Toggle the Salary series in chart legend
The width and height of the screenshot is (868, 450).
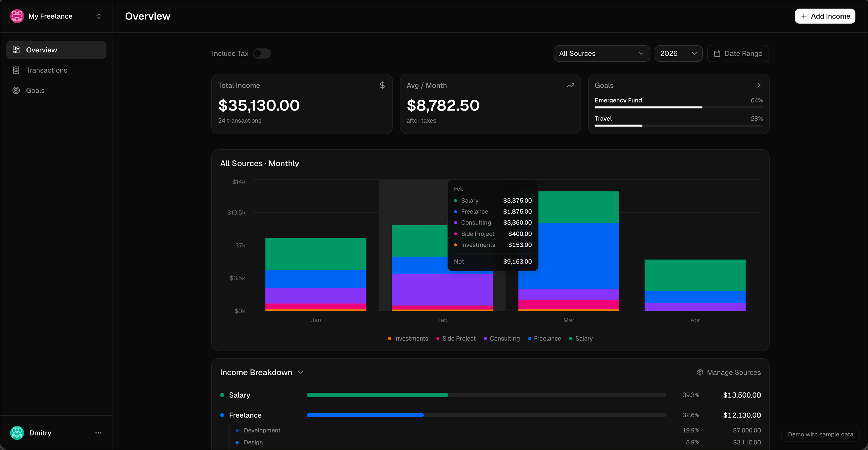coord(581,339)
